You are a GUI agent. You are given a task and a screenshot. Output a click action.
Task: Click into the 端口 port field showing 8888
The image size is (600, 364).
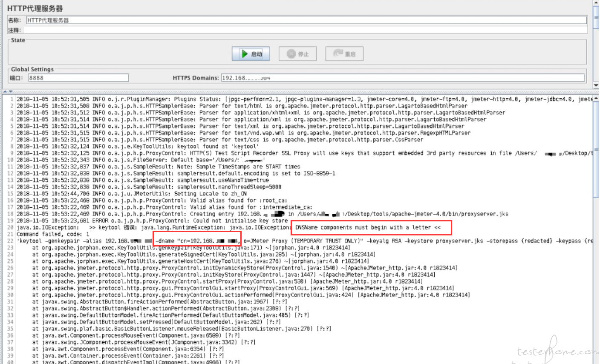click(x=78, y=77)
